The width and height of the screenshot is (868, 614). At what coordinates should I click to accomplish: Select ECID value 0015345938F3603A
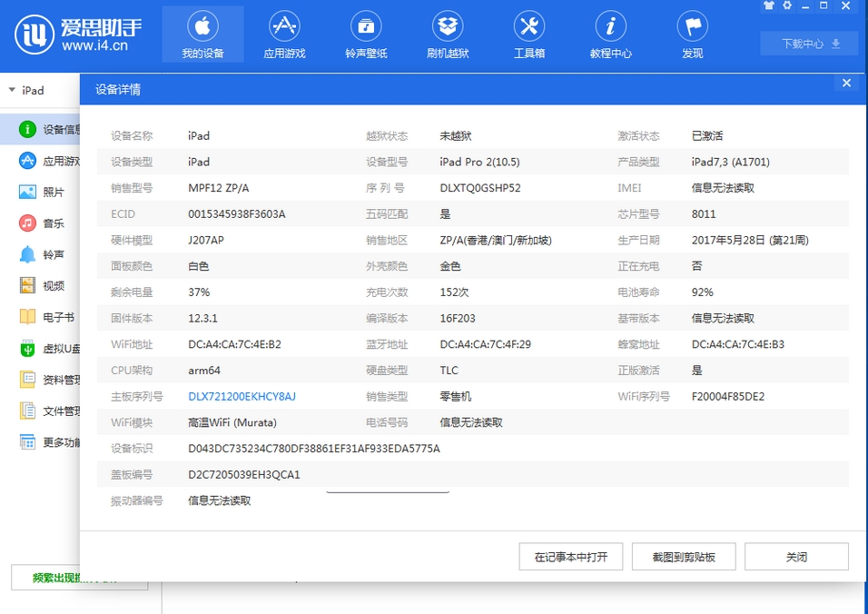point(237,213)
